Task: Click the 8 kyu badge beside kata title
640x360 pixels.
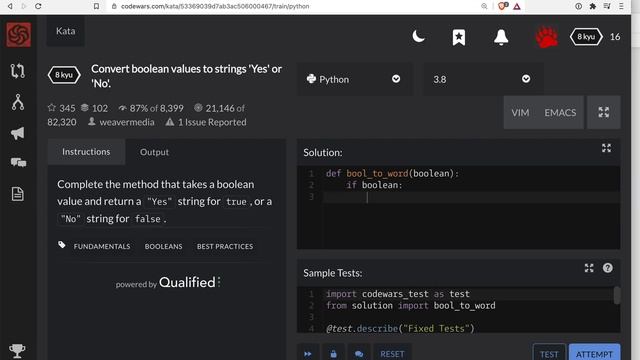Action: click(x=64, y=75)
